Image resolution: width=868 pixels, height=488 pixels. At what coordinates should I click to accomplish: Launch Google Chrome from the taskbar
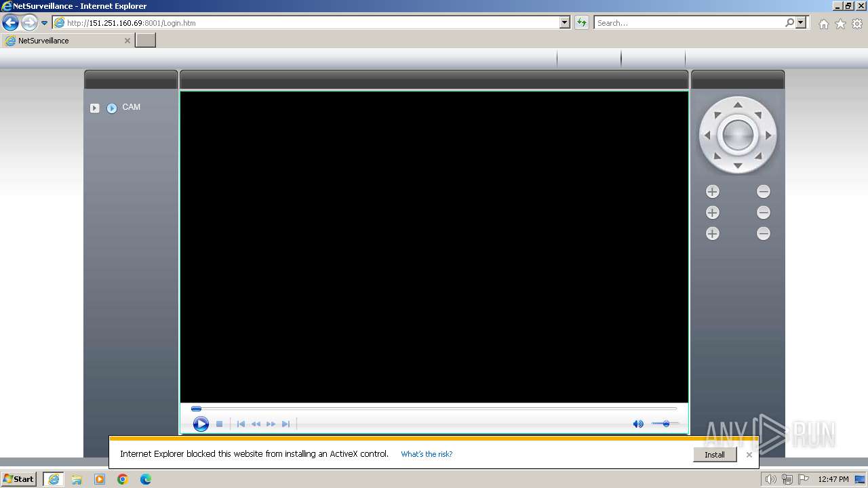tap(123, 479)
